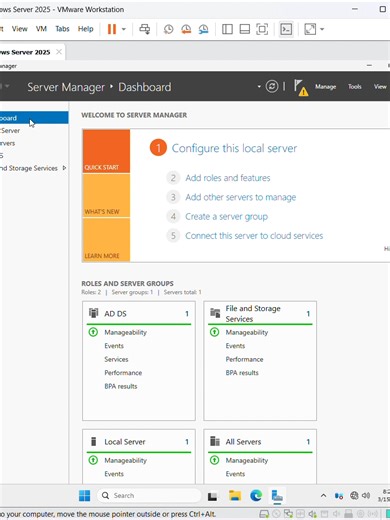Click the Server Manager taskbar icon
This screenshot has width=390, height=520.
point(277,496)
